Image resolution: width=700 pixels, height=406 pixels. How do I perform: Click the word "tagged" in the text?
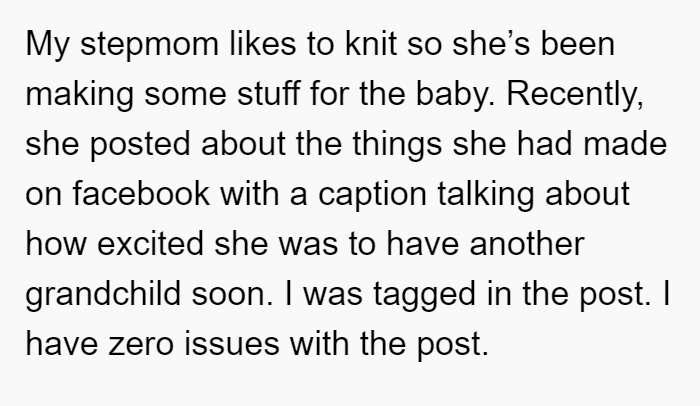tap(424, 296)
